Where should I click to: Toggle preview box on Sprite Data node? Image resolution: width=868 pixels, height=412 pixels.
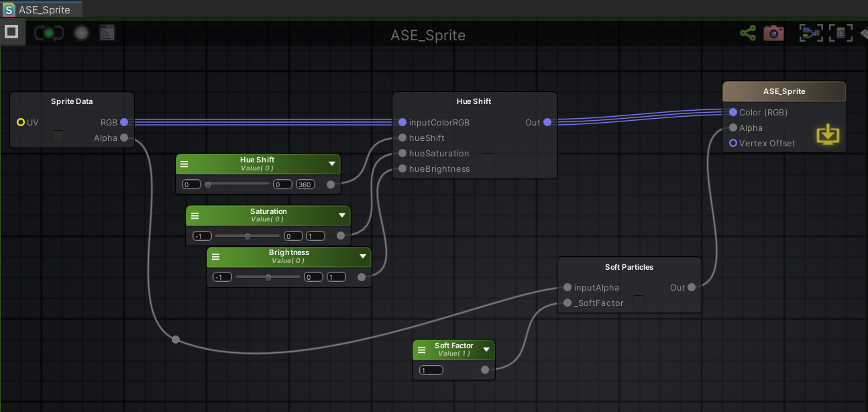coord(58,136)
